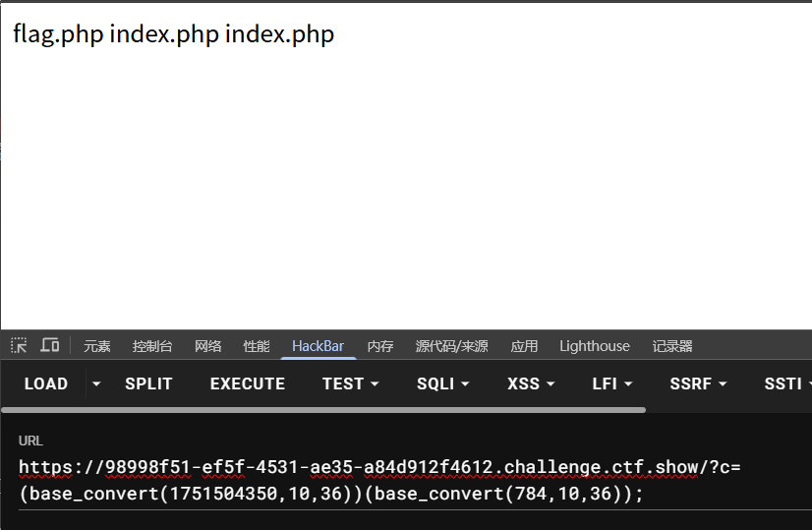Image resolution: width=812 pixels, height=530 pixels.
Task: Open the LFI dropdown menu
Action: pos(612,383)
